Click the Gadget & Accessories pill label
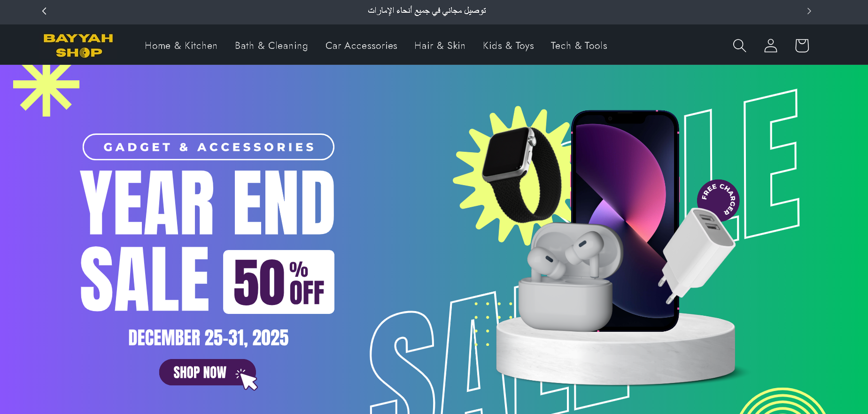868x414 pixels. click(x=209, y=147)
